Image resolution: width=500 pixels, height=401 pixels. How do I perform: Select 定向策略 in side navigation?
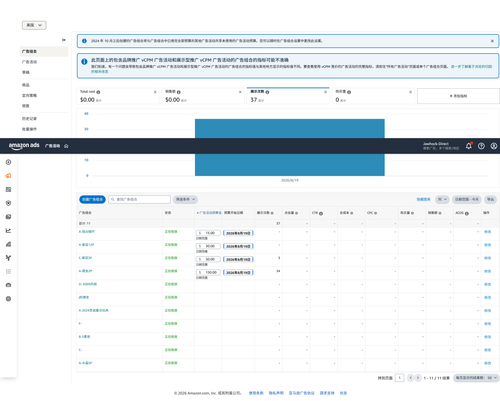coord(29,95)
